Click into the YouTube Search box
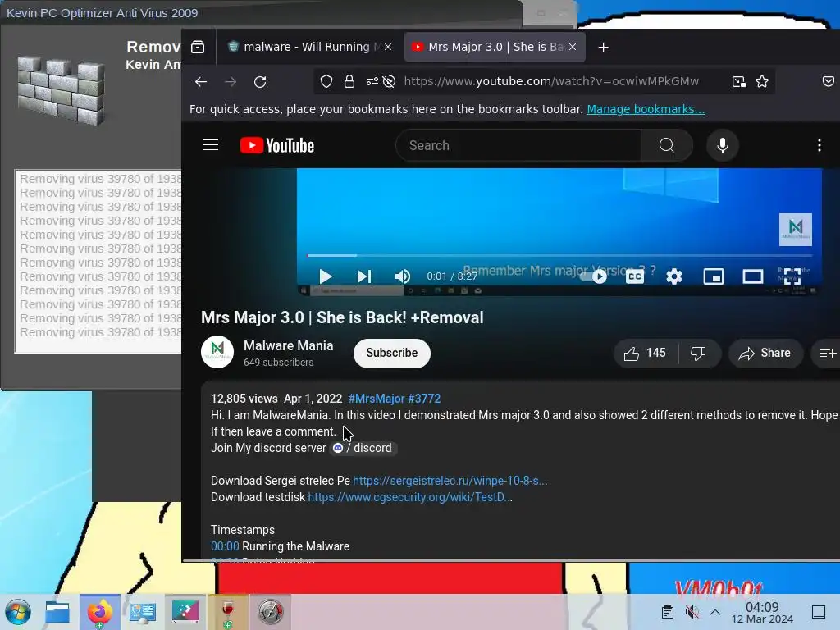 click(x=518, y=145)
